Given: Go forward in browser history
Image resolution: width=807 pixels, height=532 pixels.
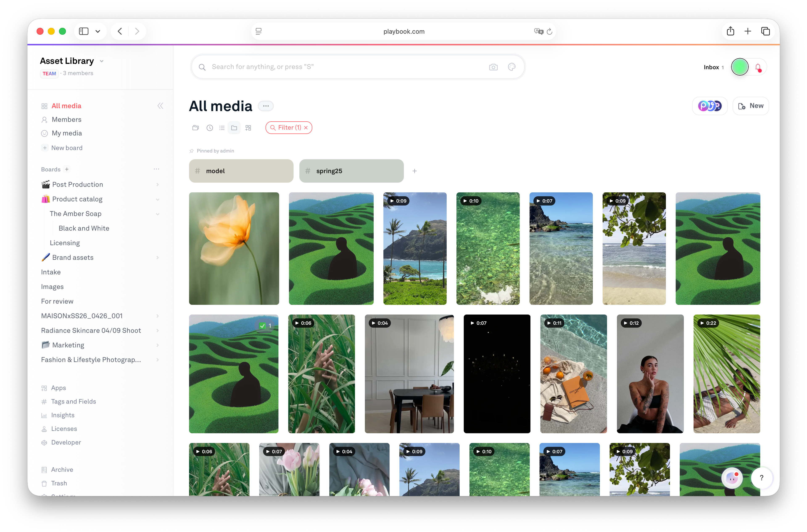Looking at the screenshot, I should click(x=137, y=31).
